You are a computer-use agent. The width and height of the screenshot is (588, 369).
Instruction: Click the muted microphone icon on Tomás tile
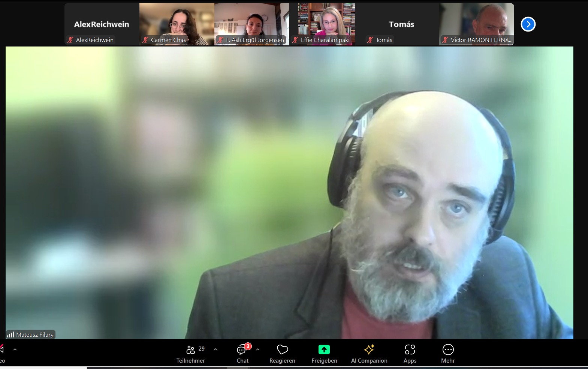tap(371, 40)
